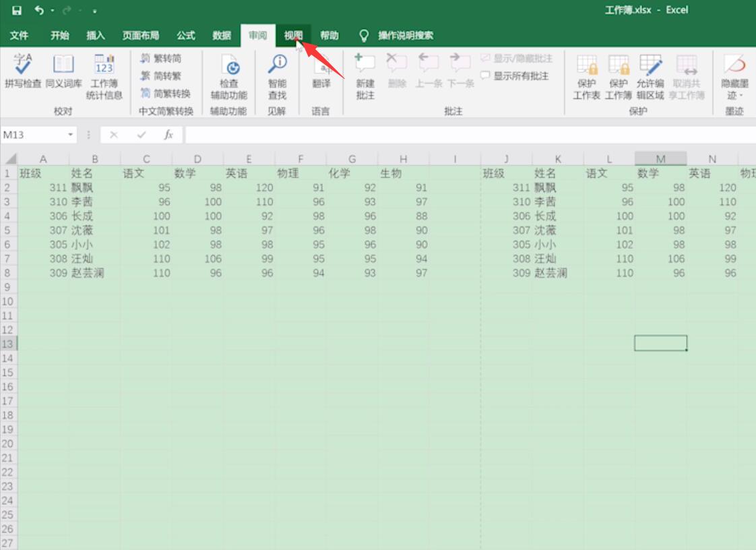Click the Save icon in quick access toolbar
The image size is (756, 550).
(17, 10)
